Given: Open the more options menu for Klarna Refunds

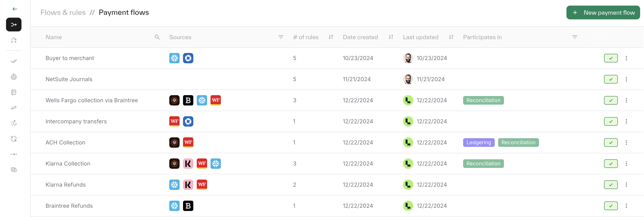Looking at the screenshot, I should coord(626,185).
